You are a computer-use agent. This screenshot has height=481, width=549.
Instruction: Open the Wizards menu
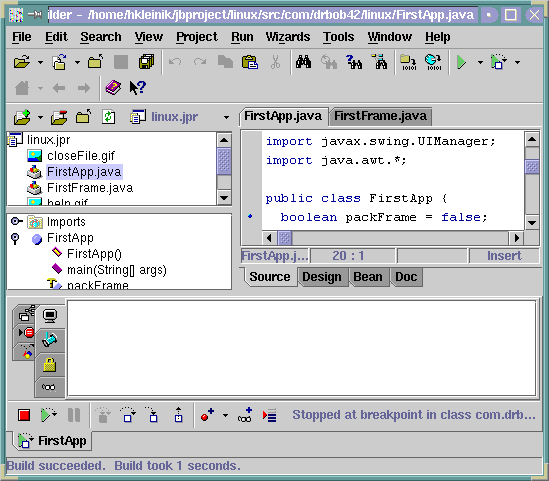point(287,37)
